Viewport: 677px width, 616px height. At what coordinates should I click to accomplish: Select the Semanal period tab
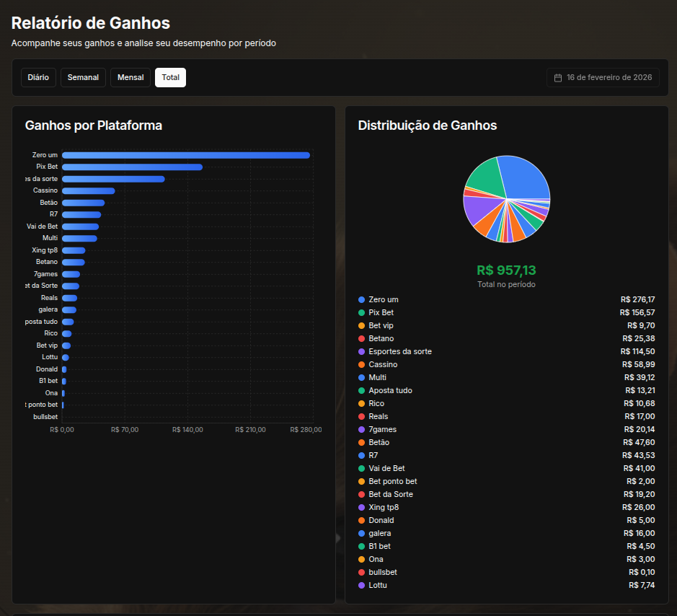[x=83, y=77]
